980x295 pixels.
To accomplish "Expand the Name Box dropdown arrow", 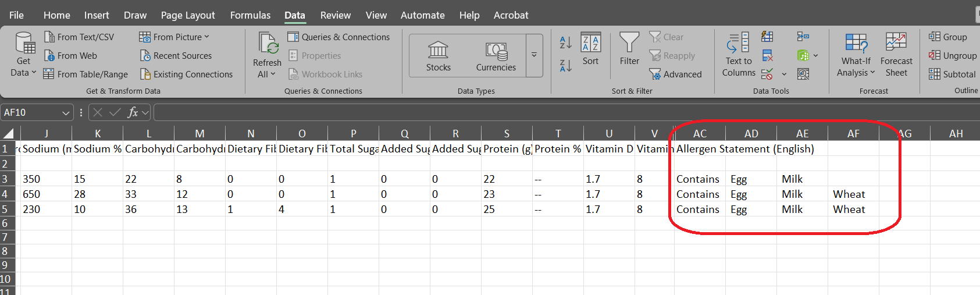I will 66,113.
